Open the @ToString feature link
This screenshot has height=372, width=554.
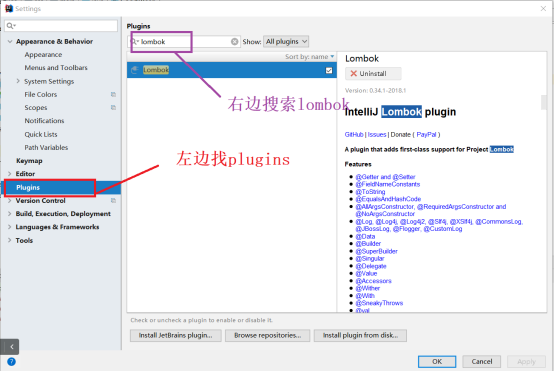370,192
